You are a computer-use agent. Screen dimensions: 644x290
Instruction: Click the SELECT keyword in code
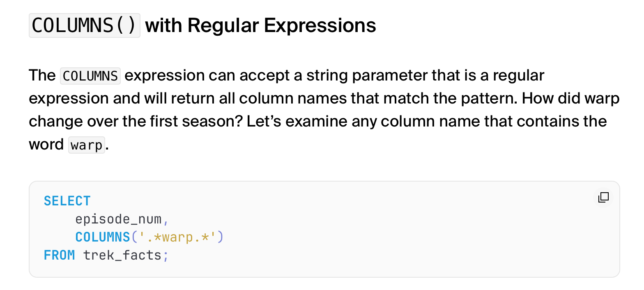click(67, 201)
